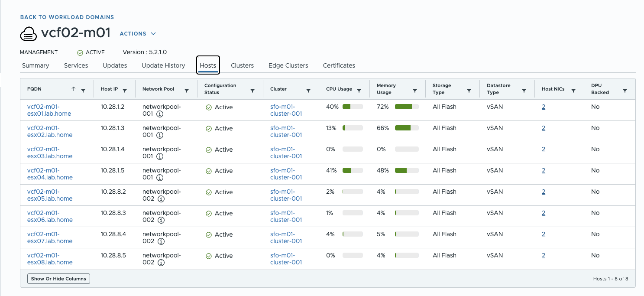Screen dimensions: 644x296
Task: Click the workload domain icon next to vcf02-m01
Action: pos(28,33)
